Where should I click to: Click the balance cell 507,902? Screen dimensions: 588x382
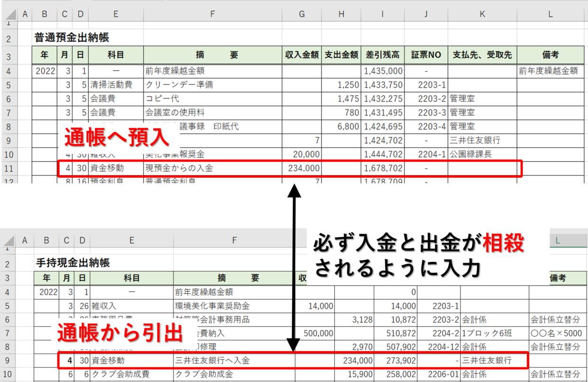[x=395, y=347]
